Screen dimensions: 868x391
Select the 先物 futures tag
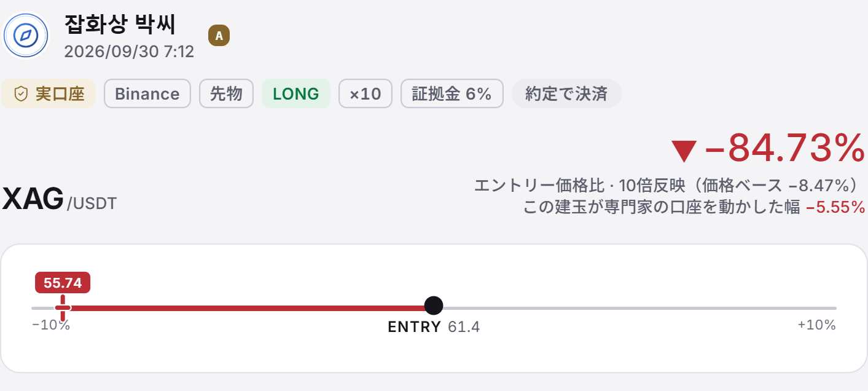tap(226, 93)
